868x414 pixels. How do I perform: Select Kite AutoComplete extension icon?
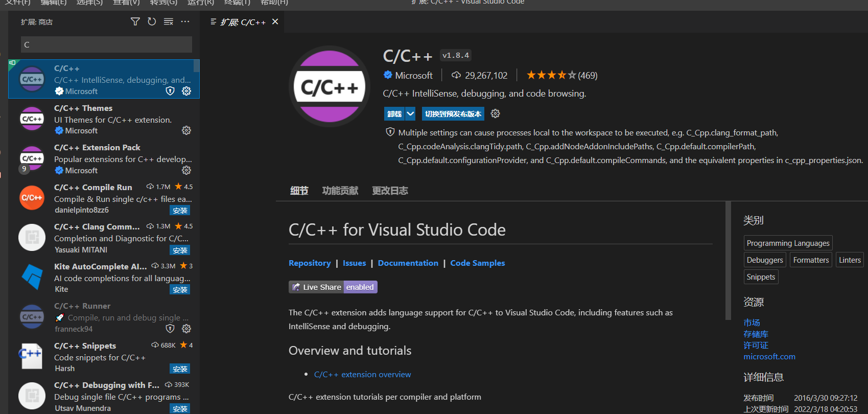tap(32, 277)
